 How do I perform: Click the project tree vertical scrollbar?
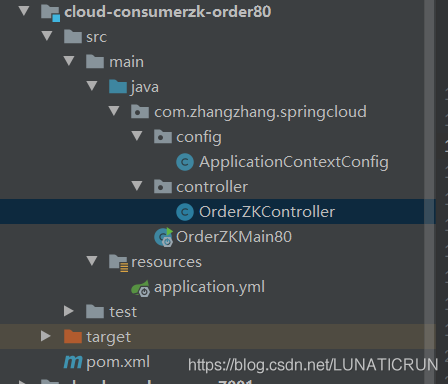[430, 192]
